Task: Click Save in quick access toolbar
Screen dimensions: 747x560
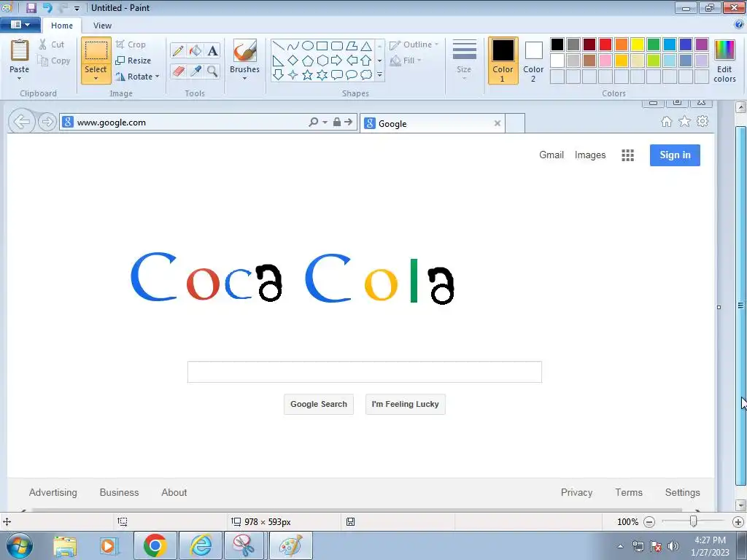Action: click(x=31, y=7)
